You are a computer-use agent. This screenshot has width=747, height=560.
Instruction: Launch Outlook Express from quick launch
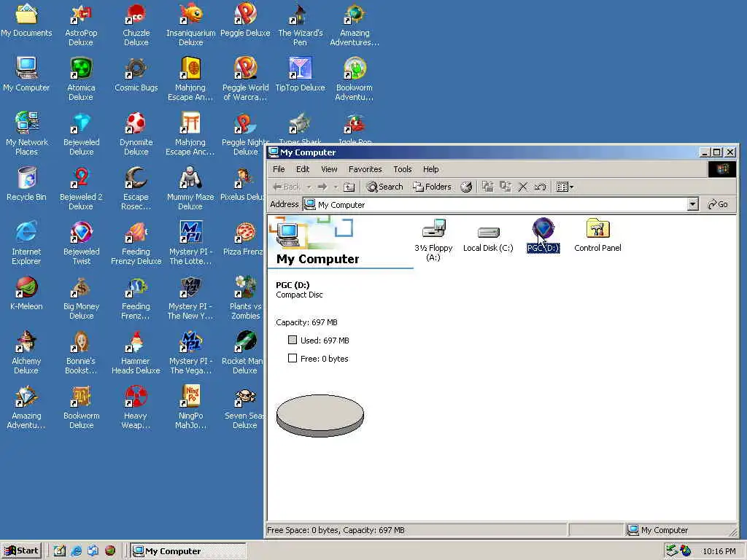tap(93, 551)
